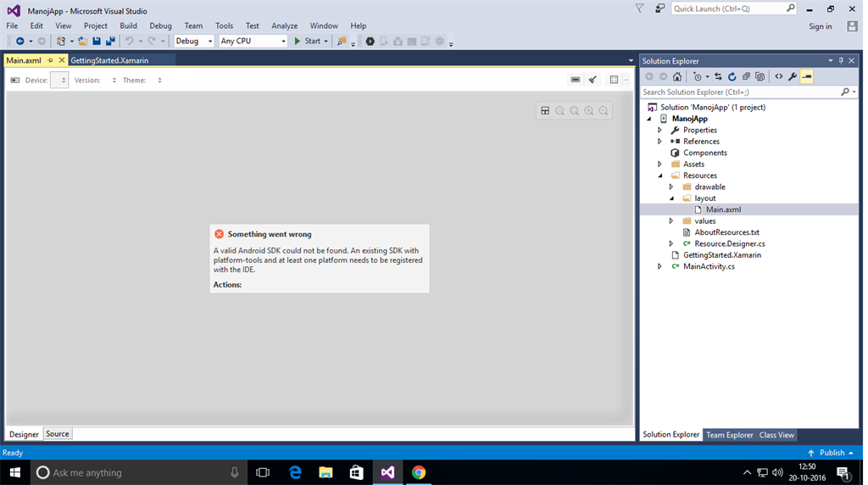Switch to the GettingStarted.Xamarin tab
The image size is (868, 485).
(109, 60)
